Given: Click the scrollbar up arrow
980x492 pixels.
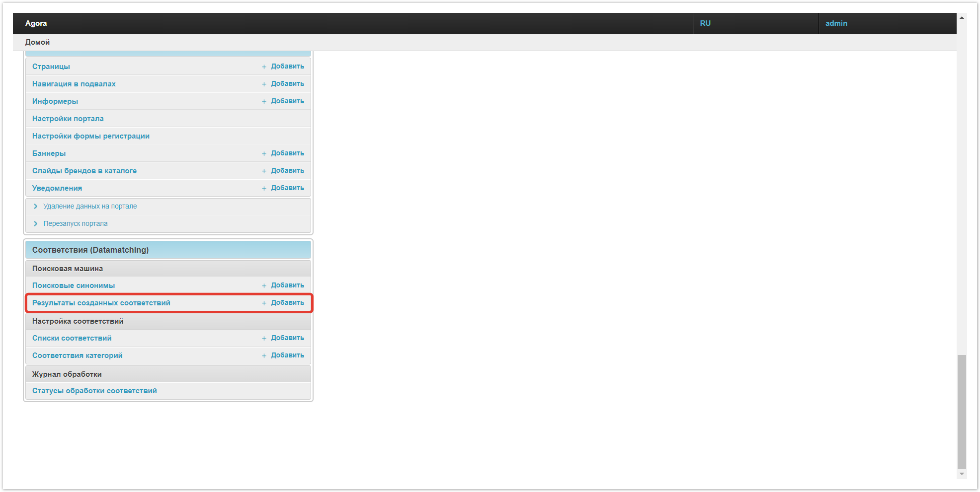Looking at the screenshot, I should pyautogui.click(x=962, y=17).
